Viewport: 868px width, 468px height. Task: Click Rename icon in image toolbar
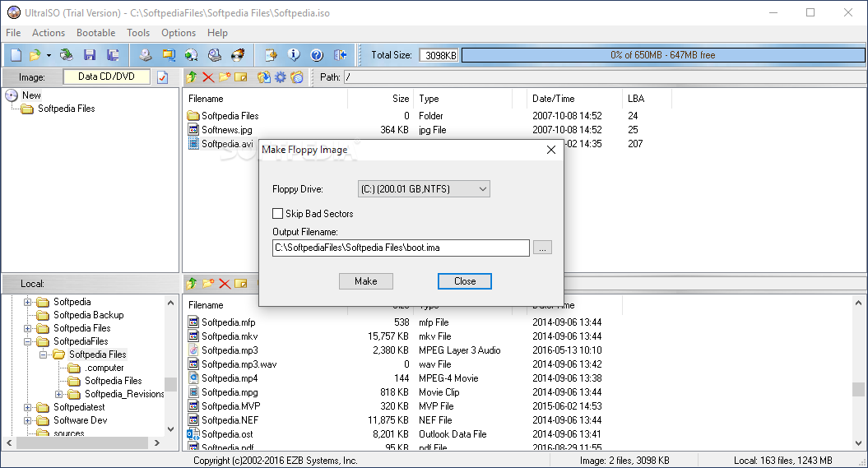coord(241,76)
